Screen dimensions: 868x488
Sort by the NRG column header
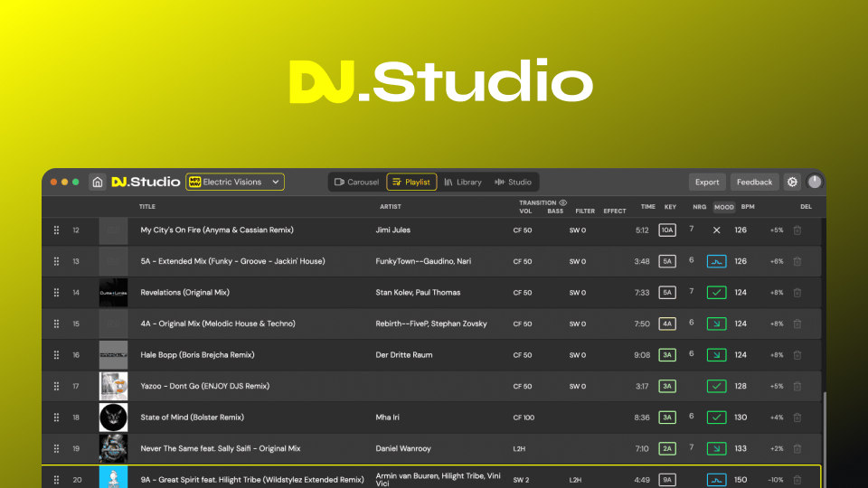[x=699, y=207]
